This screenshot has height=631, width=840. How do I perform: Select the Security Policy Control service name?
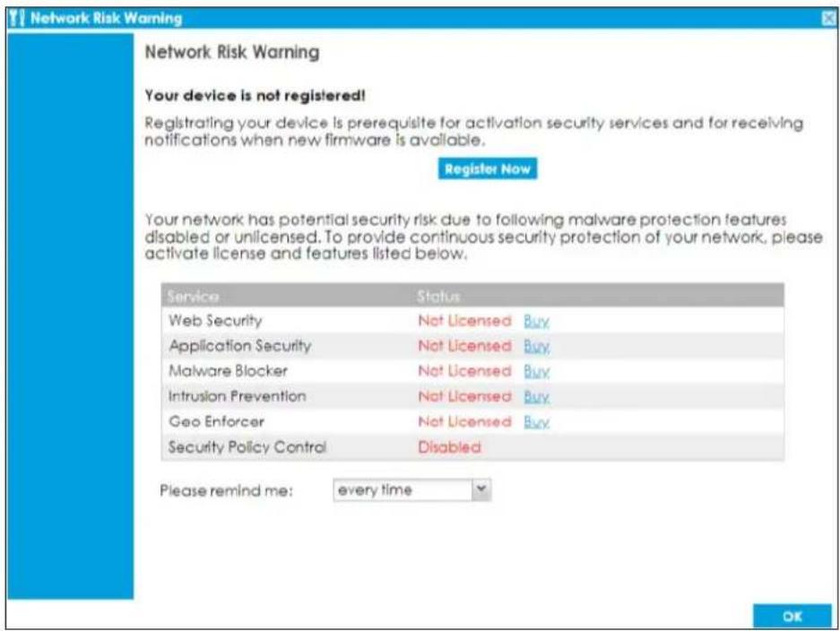[x=247, y=446]
